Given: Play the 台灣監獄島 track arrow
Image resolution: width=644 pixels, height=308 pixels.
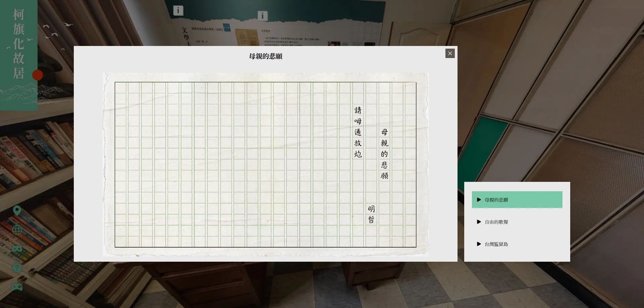Looking at the screenshot, I should (x=479, y=244).
